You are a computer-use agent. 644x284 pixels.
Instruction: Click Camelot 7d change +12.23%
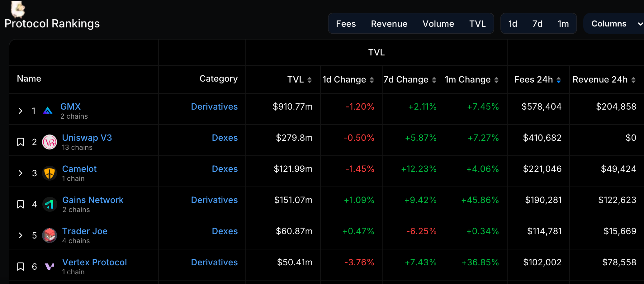pyautogui.click(x=419, y=169)
